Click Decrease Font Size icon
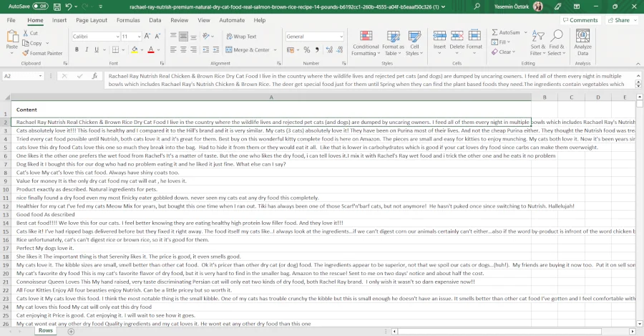This screenshot has height=336, width=644. point(157,37)
